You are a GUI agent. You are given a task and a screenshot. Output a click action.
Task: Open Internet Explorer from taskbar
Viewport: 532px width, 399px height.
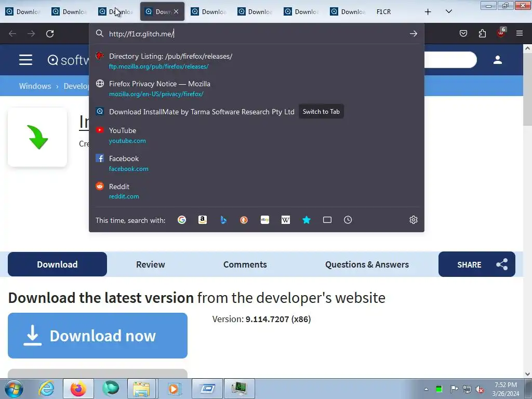pos(46,389)
